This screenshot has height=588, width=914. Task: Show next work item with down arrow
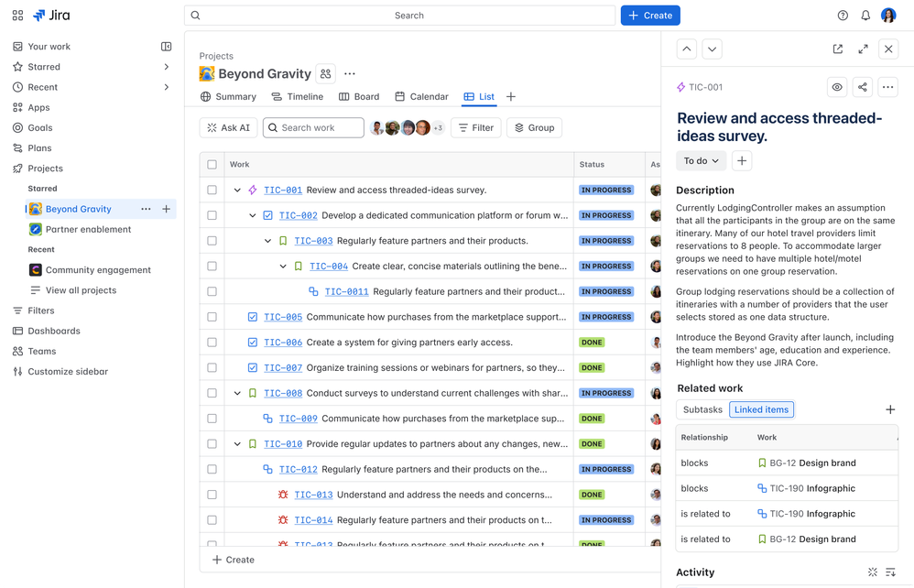click(x=712, y=49)
